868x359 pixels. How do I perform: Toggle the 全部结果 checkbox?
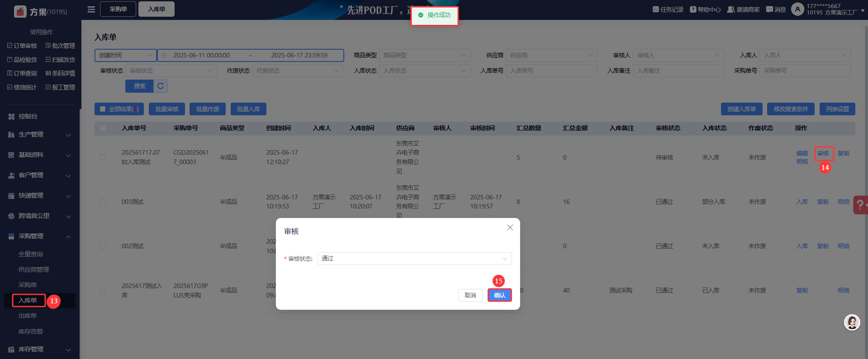[103, 109]
